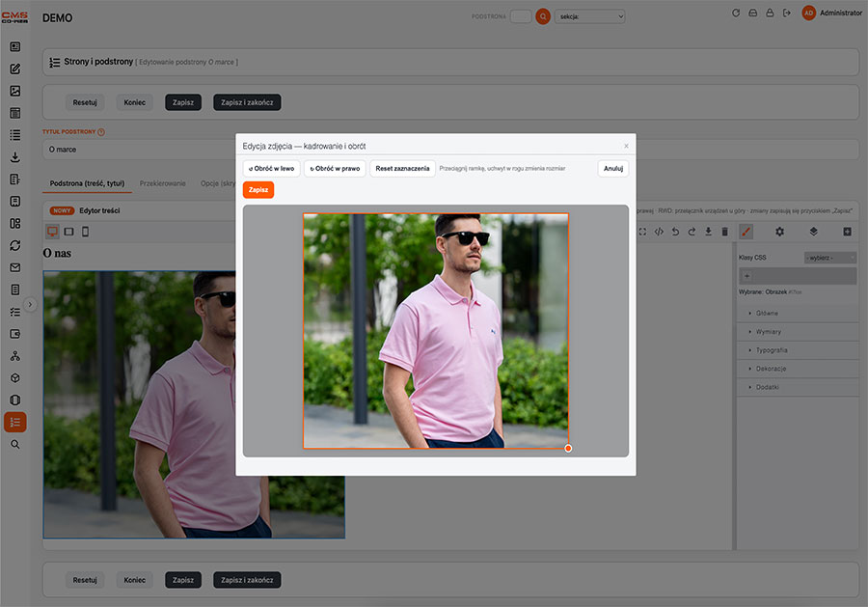Click the redo icon in editor toolbar
868x607 pixels.
point(692,232)
